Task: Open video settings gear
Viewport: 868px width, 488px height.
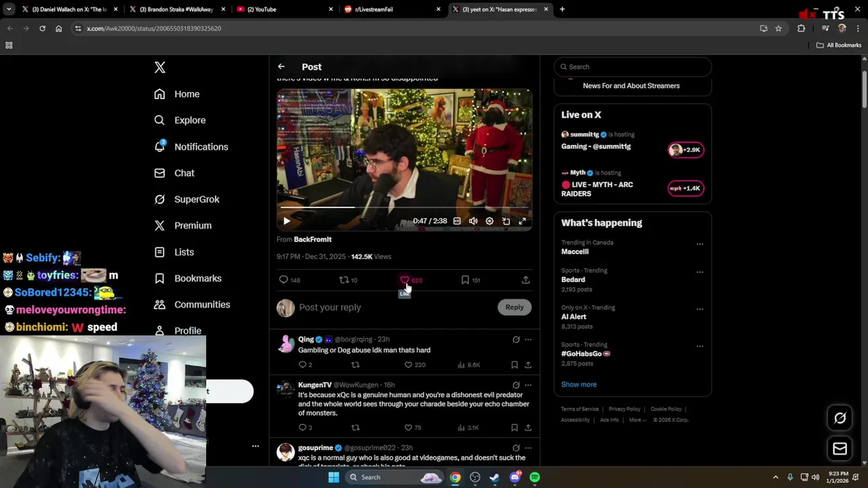Action: click(490, 221)
